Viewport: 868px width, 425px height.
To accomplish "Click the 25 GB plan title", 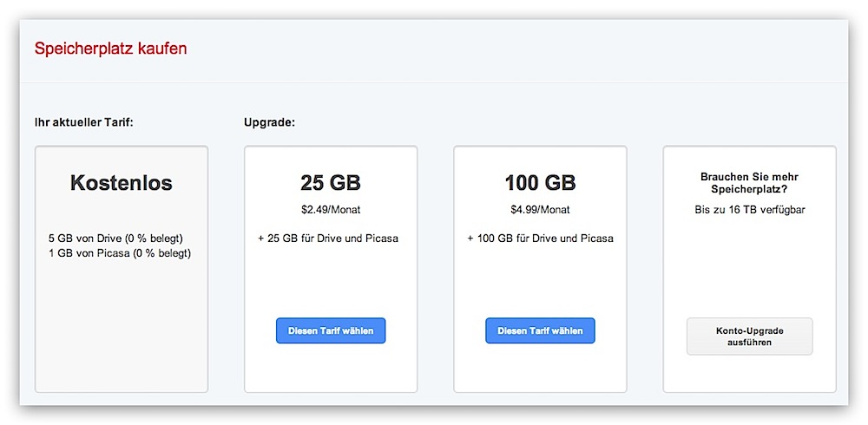I will (x=331, y=184).
